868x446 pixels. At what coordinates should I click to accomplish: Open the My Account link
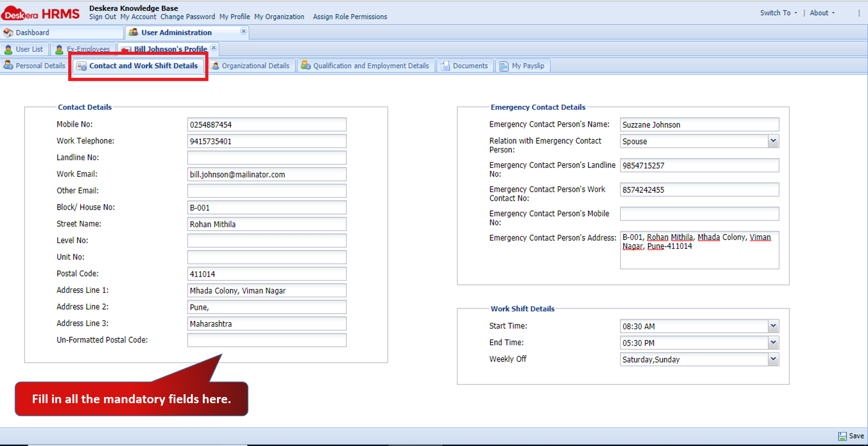[138, 17]
